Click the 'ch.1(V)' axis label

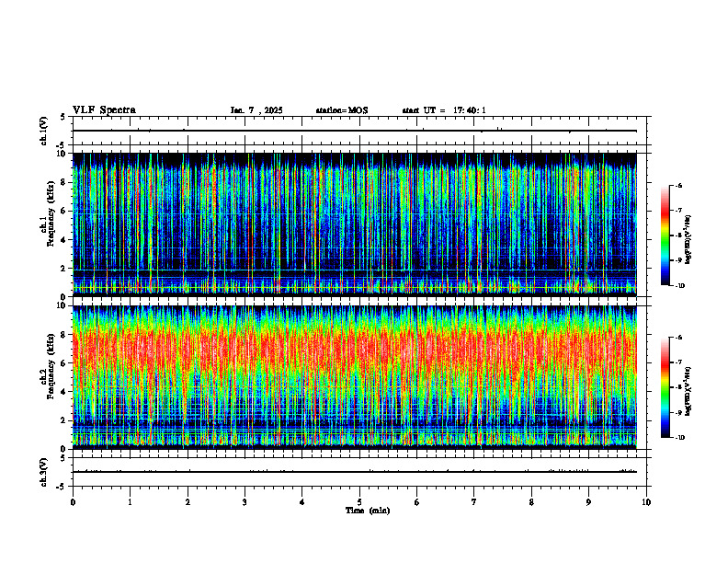point(44,131)
